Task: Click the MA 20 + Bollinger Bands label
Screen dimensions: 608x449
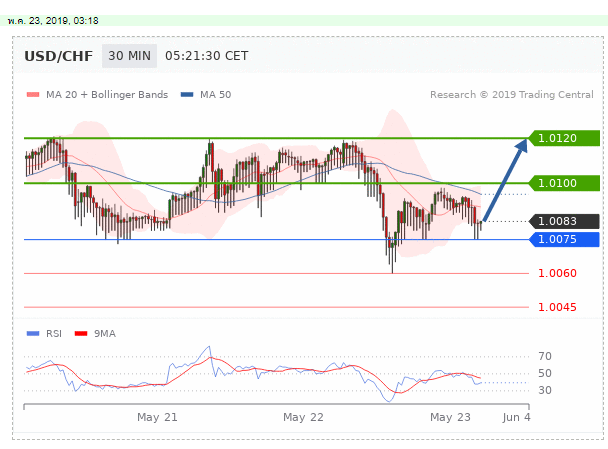Action: (x=107, y=95)
